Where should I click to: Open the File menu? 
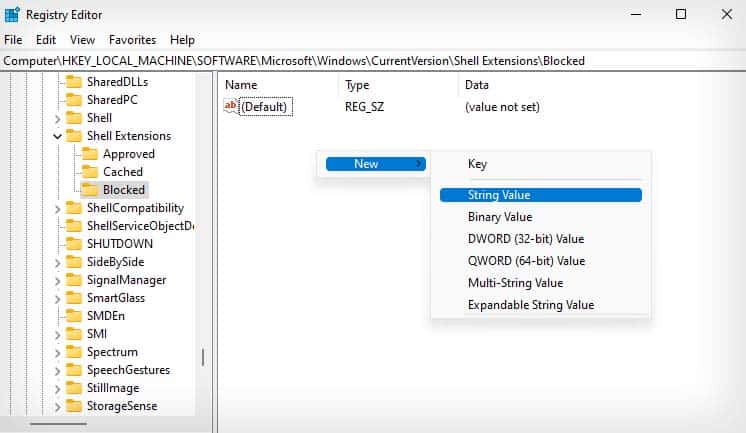(13, 40)
